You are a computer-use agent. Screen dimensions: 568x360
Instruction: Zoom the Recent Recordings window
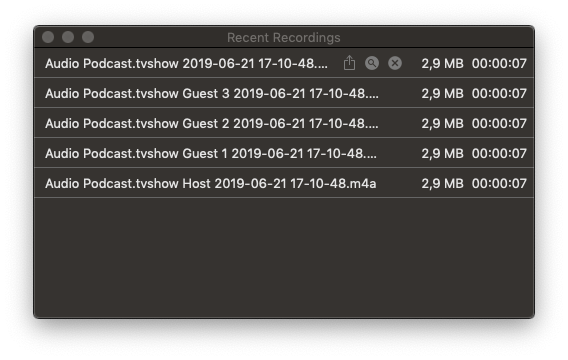(x=88, y=37)
